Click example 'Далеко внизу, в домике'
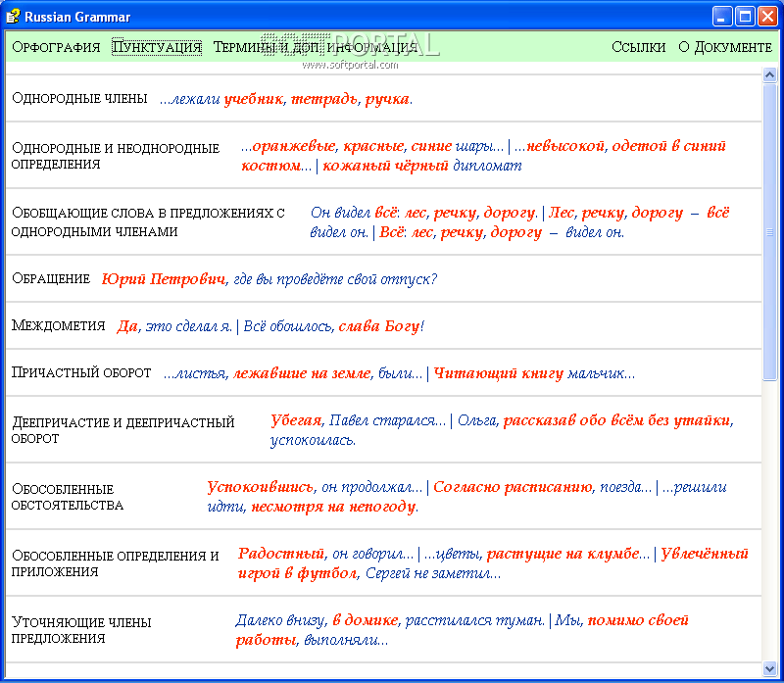Viewport: 784px width, 683px height. coord(317,620)
